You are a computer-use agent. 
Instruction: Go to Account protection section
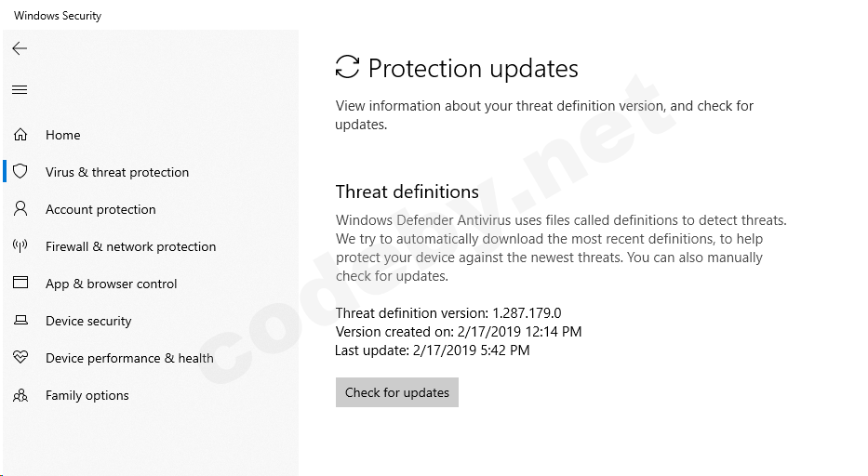click(100, 209)
